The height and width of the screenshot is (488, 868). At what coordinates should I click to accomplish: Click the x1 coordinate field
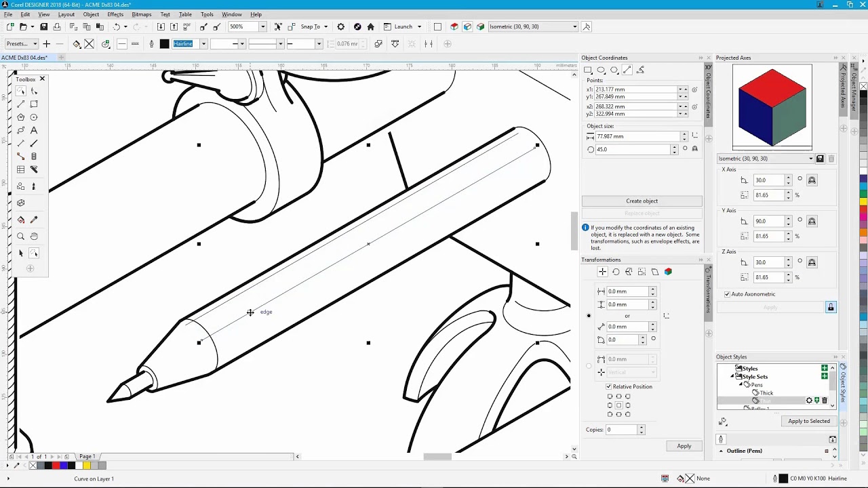635,89
